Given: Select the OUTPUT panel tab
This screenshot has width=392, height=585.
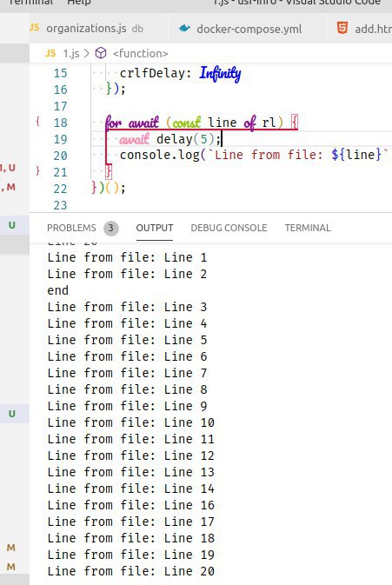Looking at the screenshot, I should [x=155, y=228].
